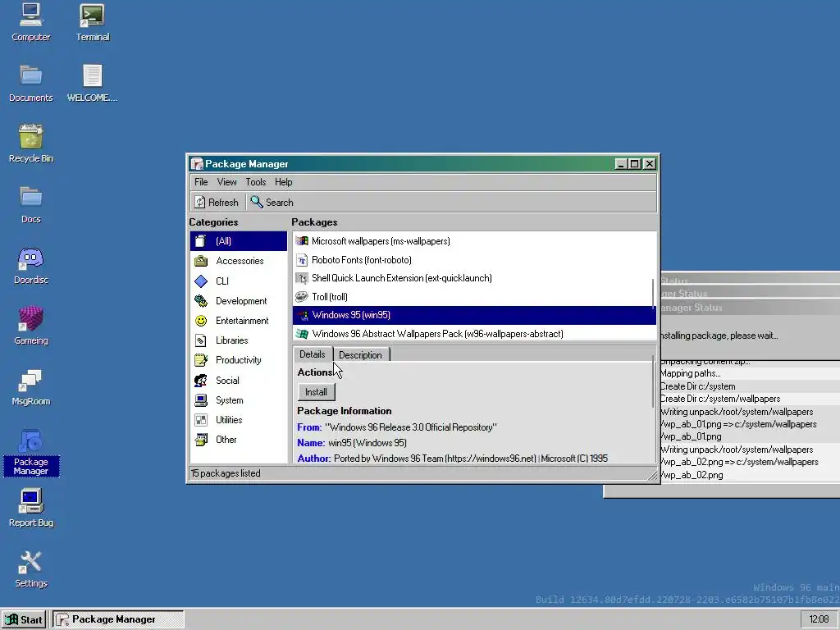Click "Mapping paths..." log line
Image resolution: width=840 pixels, height=630 pixels.
[690, 373]
